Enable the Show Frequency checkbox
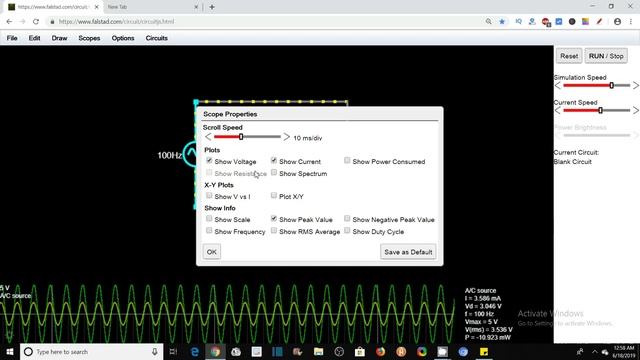The image size is (640, 360). (x=209, y=231)
